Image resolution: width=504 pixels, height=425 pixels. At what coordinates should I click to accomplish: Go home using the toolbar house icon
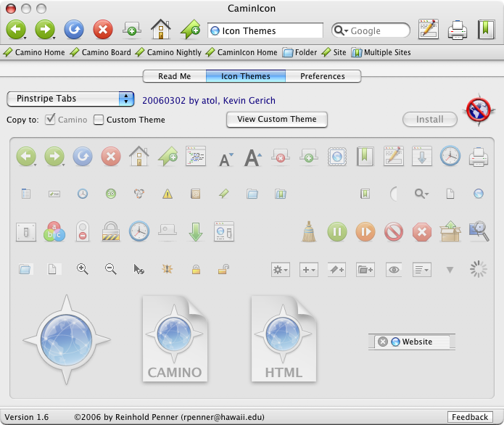[161, 29]
